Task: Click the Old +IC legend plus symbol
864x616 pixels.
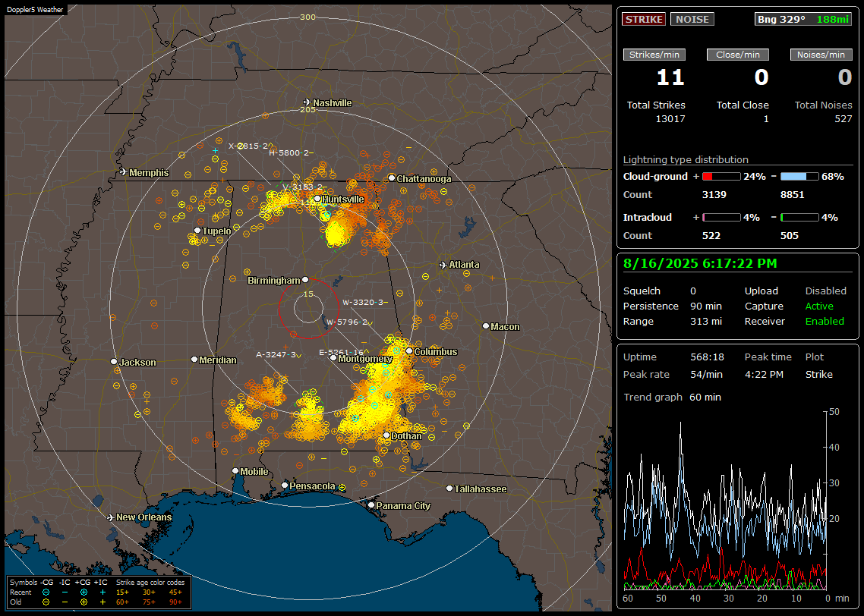Action: 102,602
